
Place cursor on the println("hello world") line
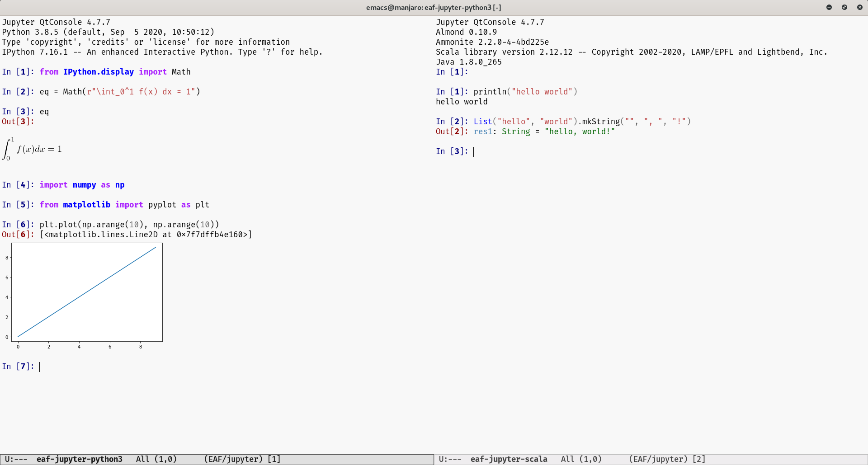pyautogui.click(x=525, y=92)
